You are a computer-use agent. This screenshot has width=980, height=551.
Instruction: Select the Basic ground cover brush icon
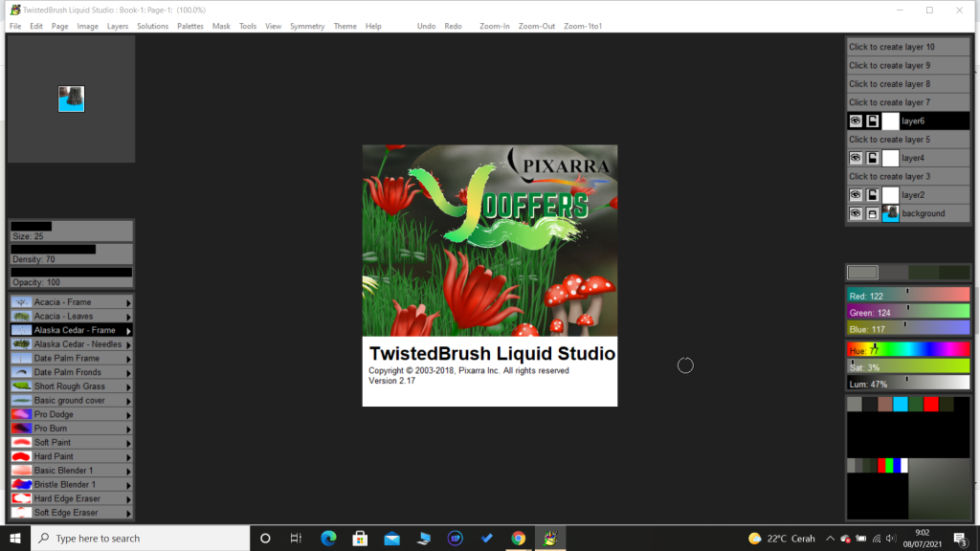(21, 401)
